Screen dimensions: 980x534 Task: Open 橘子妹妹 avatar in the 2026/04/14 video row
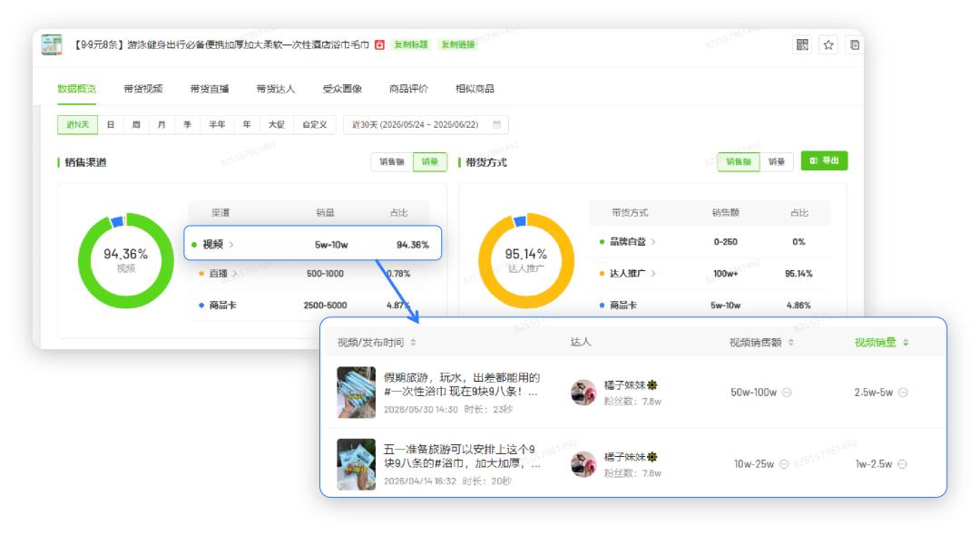[x=583, y=464]
